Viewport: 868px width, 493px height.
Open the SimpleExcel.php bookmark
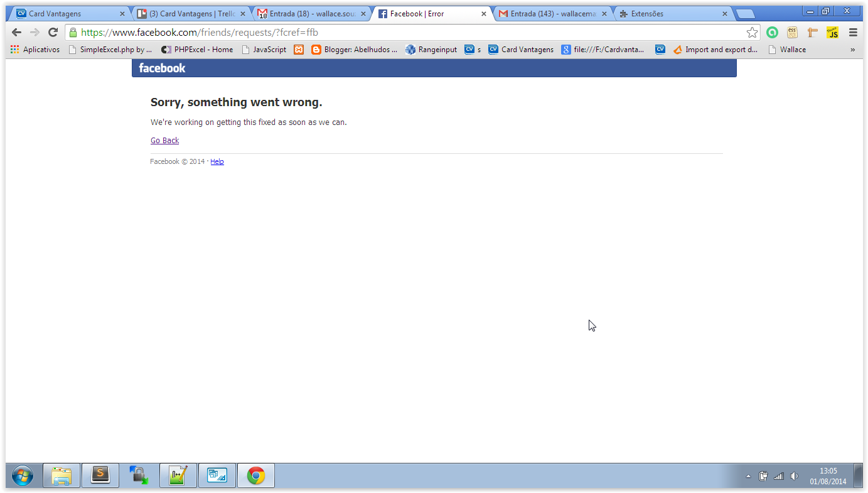pos(110,50)
